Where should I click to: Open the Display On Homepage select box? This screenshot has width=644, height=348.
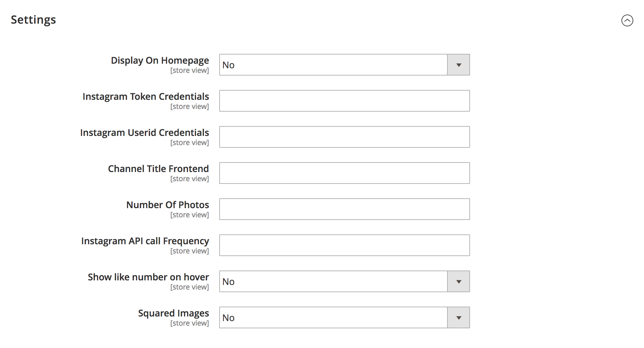click(x=333, y=65)
